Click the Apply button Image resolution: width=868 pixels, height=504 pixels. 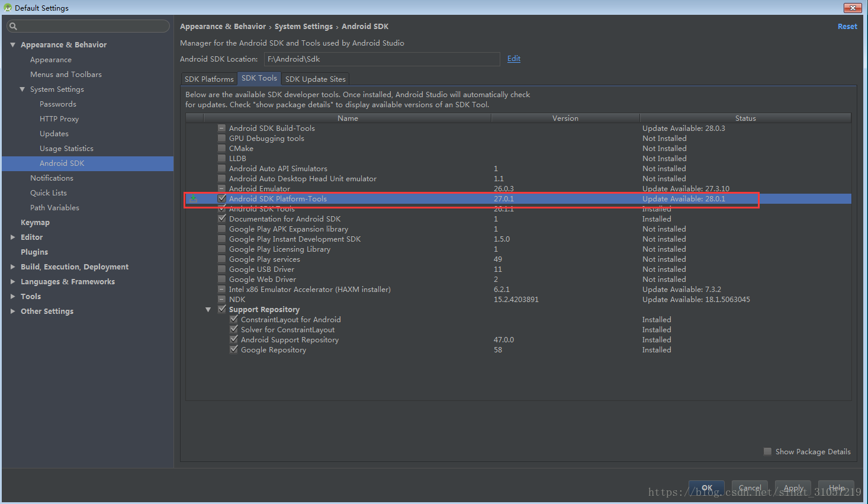coord(793,488)
